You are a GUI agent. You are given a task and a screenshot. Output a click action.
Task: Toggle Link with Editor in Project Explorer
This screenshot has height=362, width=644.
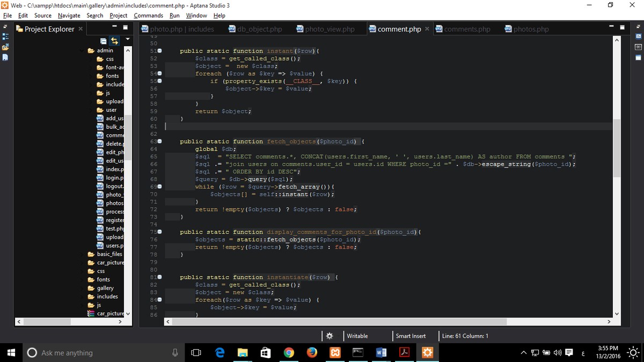point(114,41)
